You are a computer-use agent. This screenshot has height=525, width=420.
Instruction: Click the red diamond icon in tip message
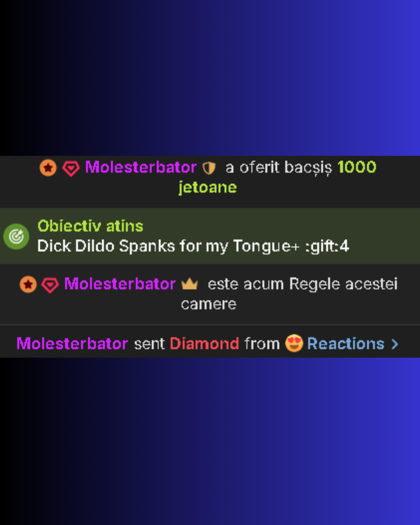pos(71,168)
